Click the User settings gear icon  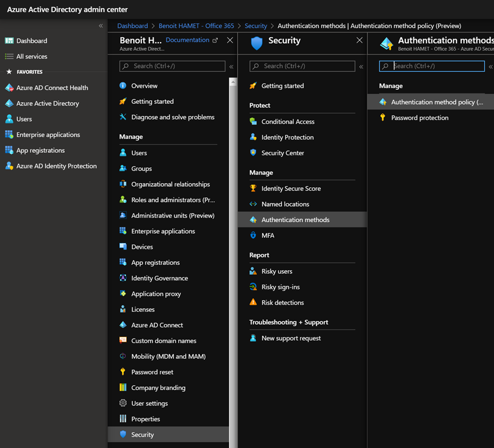123,404
